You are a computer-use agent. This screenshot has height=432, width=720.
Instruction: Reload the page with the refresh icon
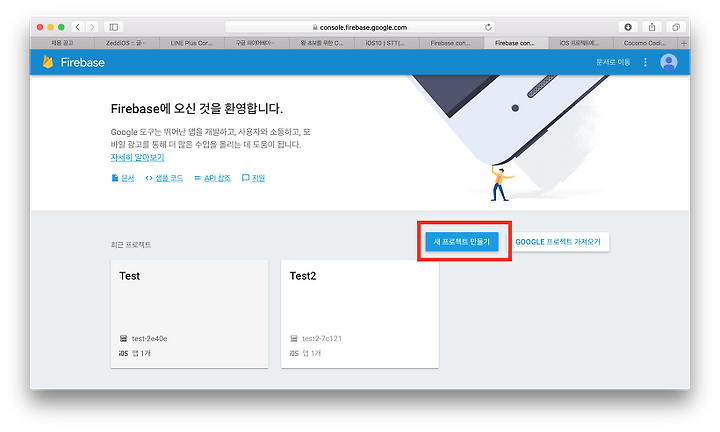pos(488,27)
